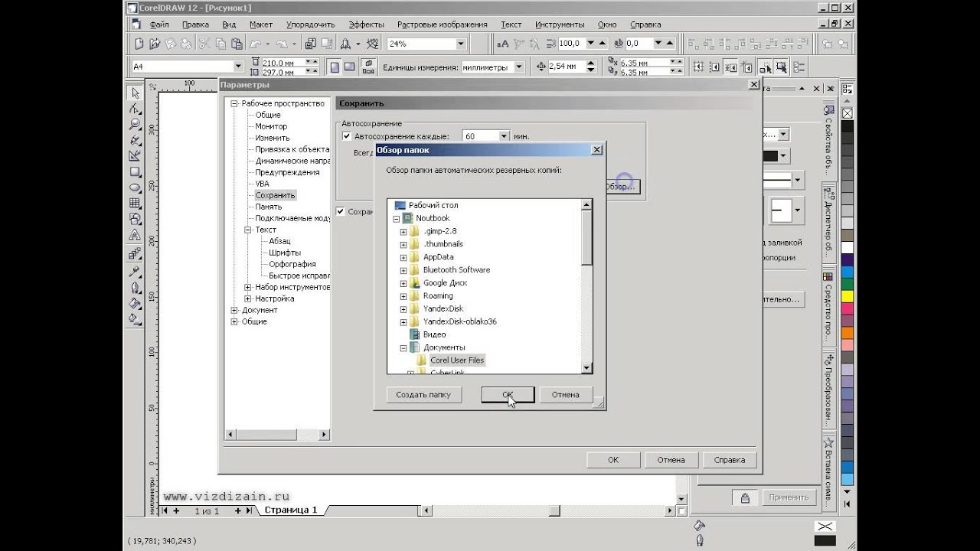Select the Eyedropper tool
The height and width of the screenshot is (551, 980).
click(135, 271)
